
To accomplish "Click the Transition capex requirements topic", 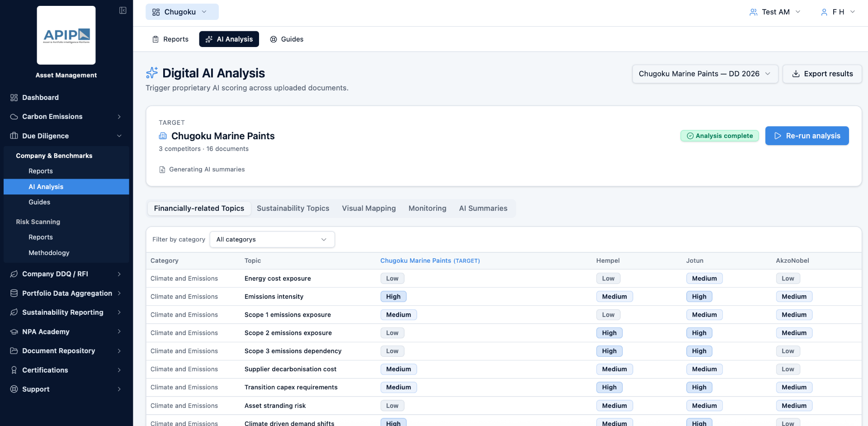I will [x=291, y=388].
